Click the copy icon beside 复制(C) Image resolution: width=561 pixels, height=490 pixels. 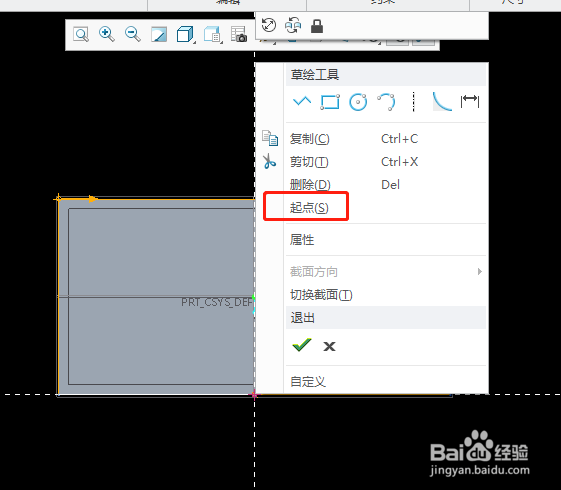click(x=270, y=138)
